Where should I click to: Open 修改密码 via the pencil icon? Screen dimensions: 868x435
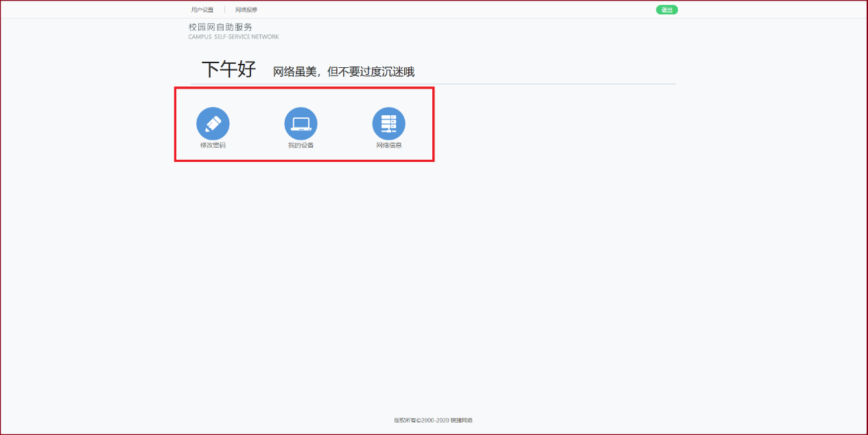coord(213,124)
